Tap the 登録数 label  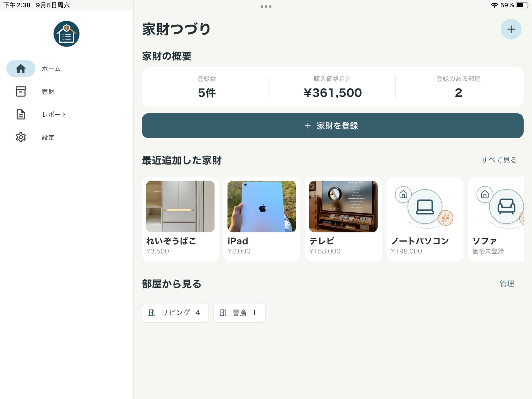pos(207,79)
